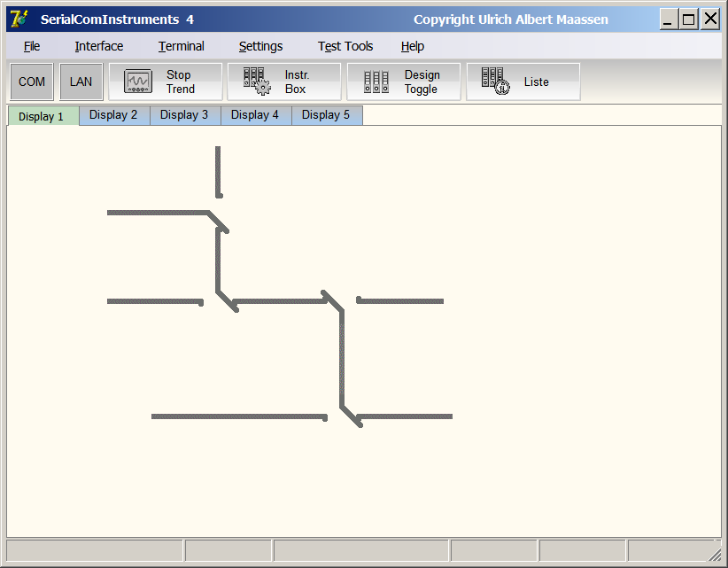Switch to the Display 2 tab
The image size is (728, 568).
click(114, 115)
